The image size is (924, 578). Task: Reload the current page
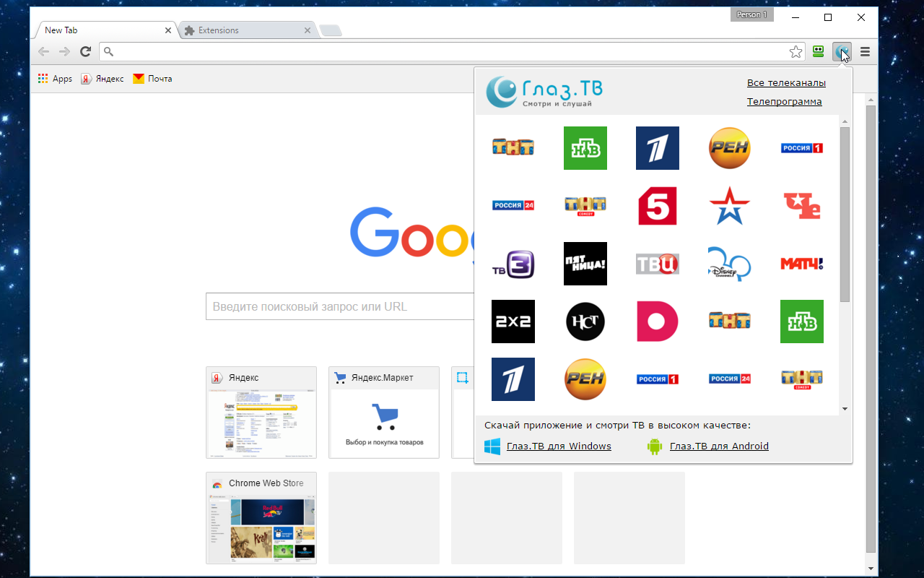pyautogui.click(x=85, y=51)
